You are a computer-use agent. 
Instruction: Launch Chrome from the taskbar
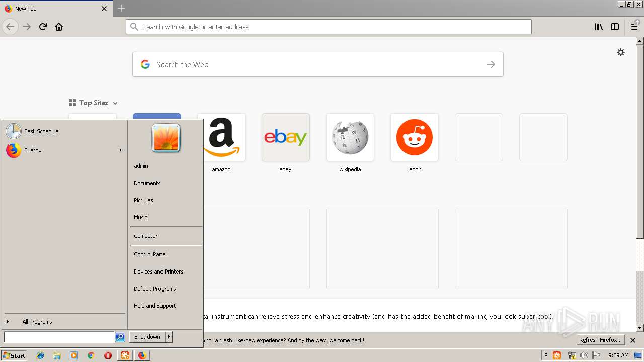[x=91, y=355]
